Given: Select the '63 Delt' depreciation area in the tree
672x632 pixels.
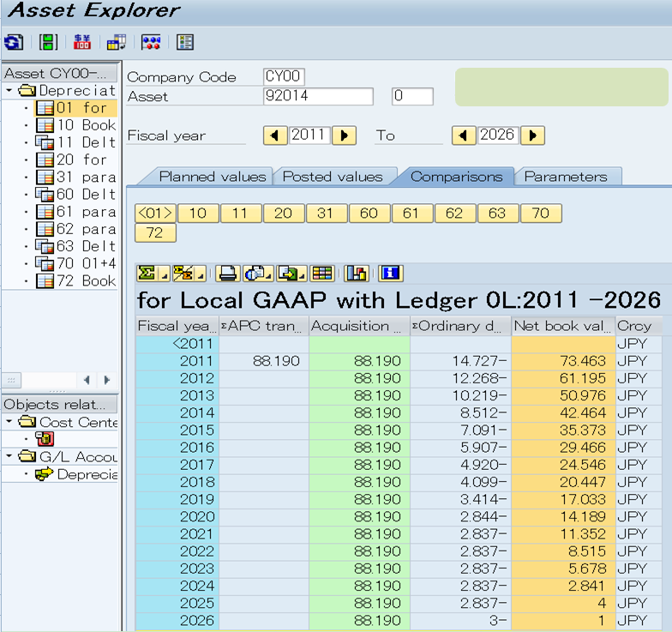Looking at the screenshot, I should (x=75, y=246).
